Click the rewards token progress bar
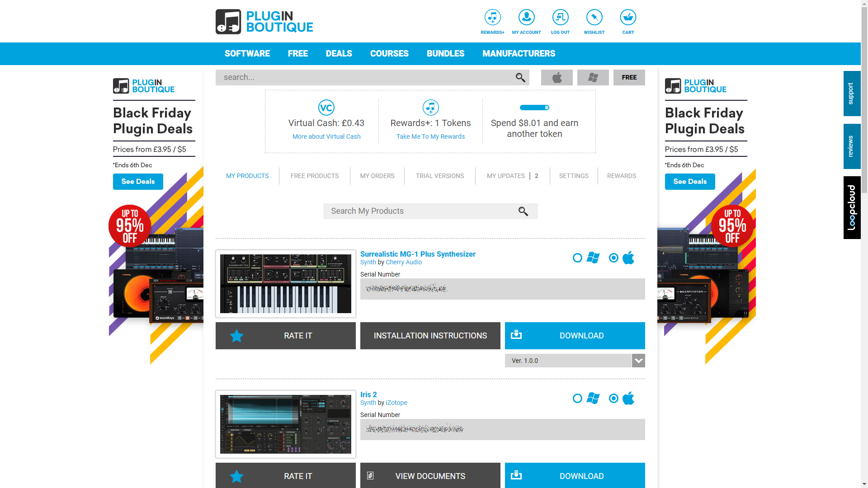868x488 pixels. (534, 108)
